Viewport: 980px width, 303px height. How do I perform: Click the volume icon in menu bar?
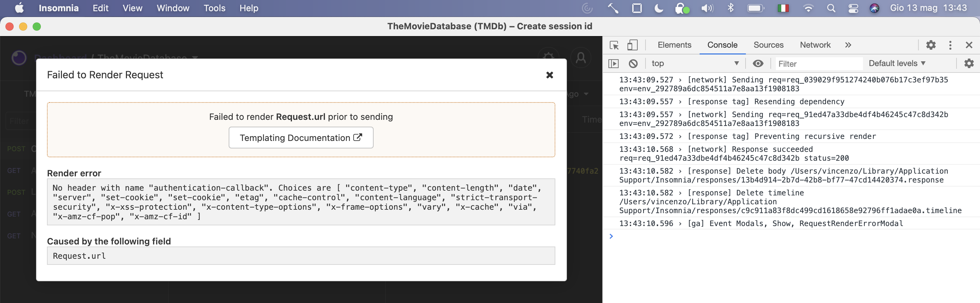coord(707,8)
